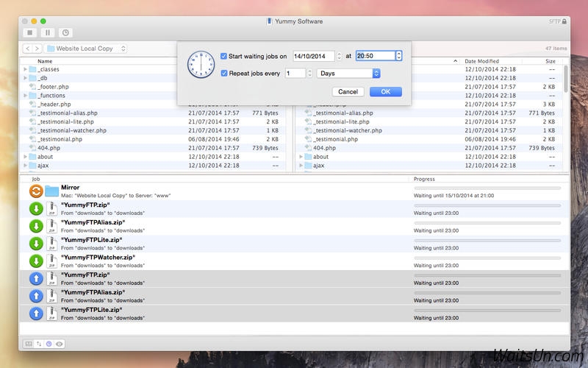The width and height of the screenshot is (588, 368).
Task: Click the transfers arrows icon in bottom bar
Action: coord(39,344)
